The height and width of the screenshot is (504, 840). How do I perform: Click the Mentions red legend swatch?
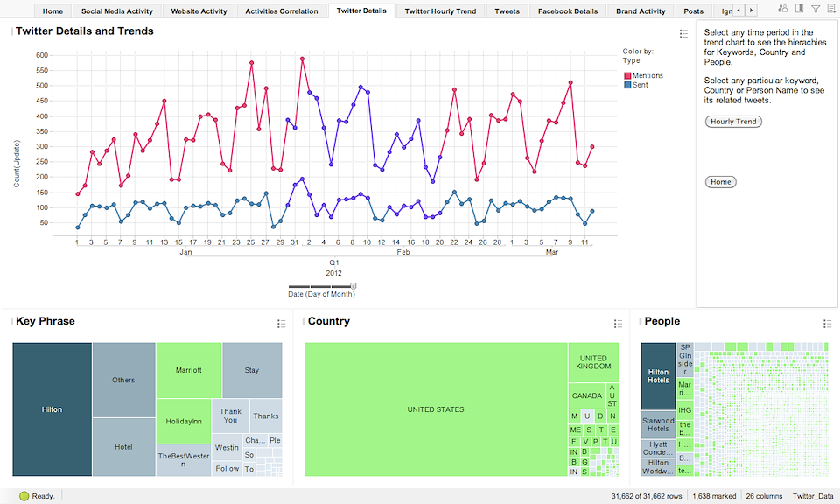click(627, 76)
